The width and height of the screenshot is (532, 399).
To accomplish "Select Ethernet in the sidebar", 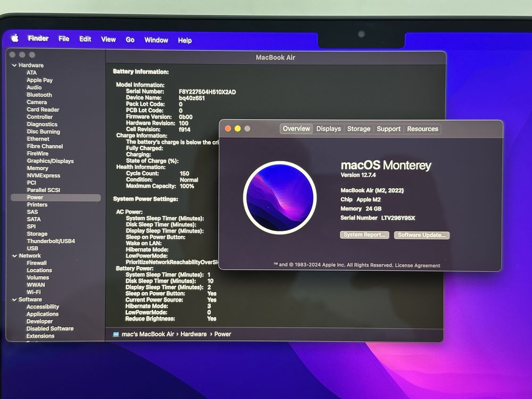I will [38, 139].
